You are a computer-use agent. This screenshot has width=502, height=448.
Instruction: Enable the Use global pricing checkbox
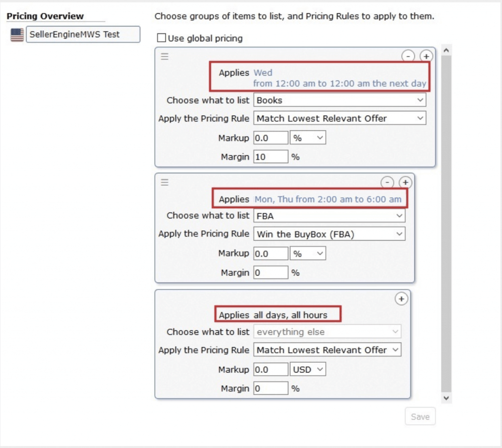coord(161,38)
